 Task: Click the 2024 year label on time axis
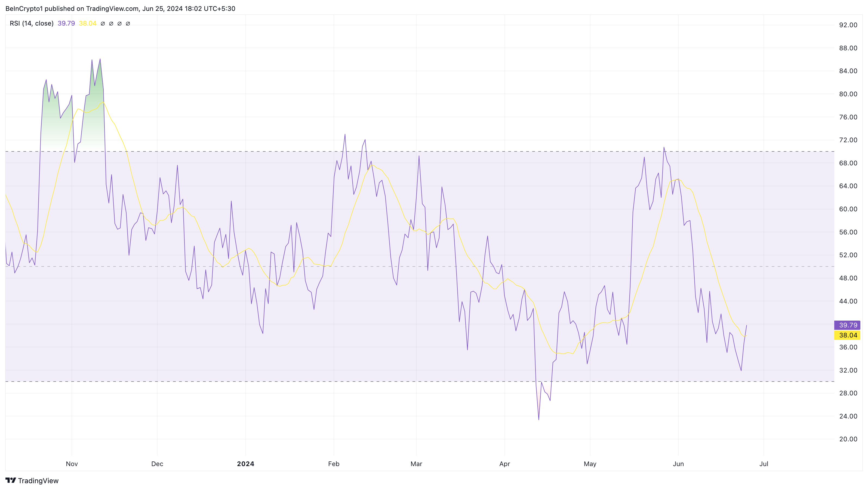(x=245, y=464)
